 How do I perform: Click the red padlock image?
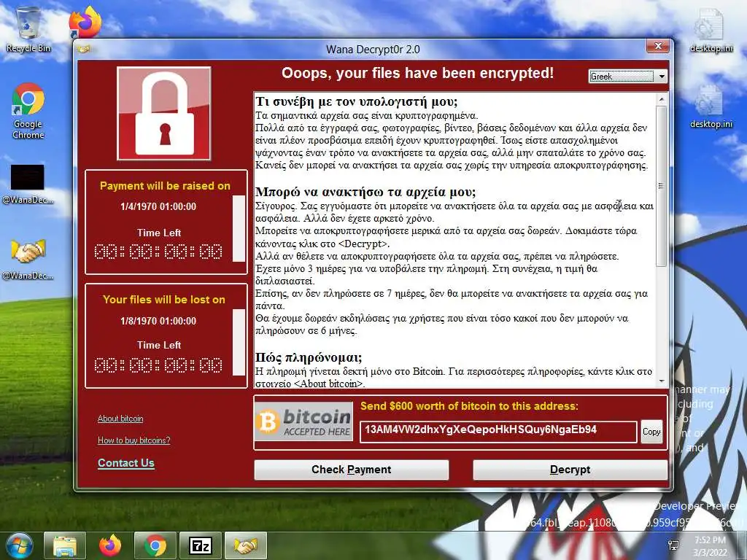click(164, 113)
